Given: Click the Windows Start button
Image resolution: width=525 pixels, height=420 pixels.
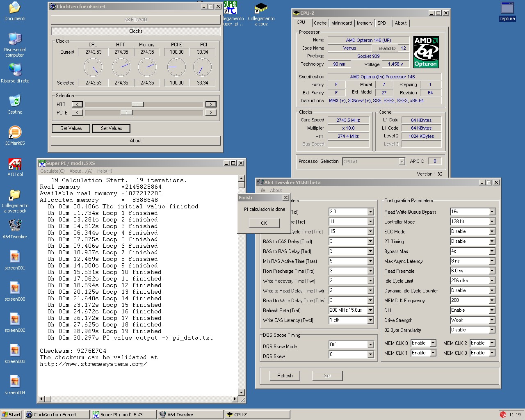Looking at the screenshot, I should pyautogui.click(x=11, y=415).
